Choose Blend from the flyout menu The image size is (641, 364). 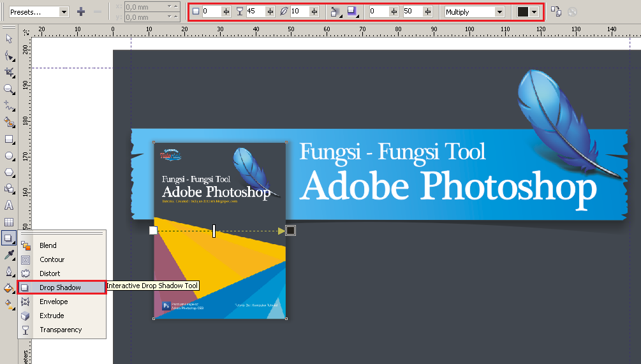[x=62, y=245]
